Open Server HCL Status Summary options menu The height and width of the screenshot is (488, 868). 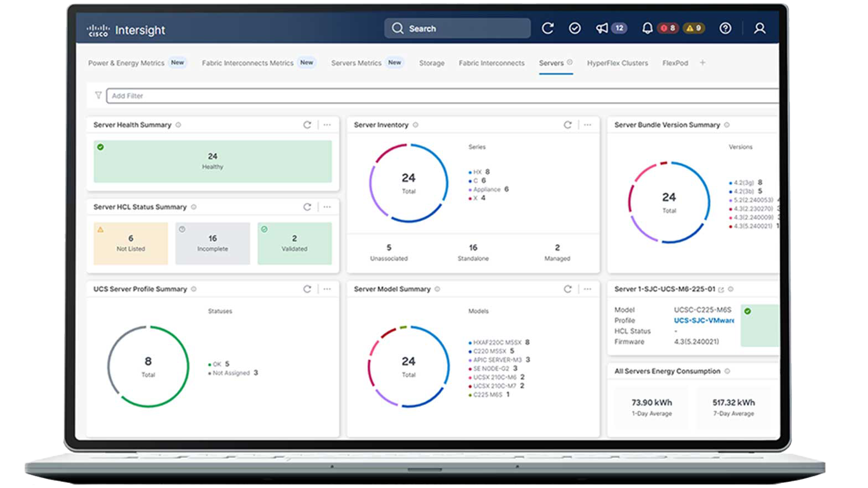click(x=327, y=207)
